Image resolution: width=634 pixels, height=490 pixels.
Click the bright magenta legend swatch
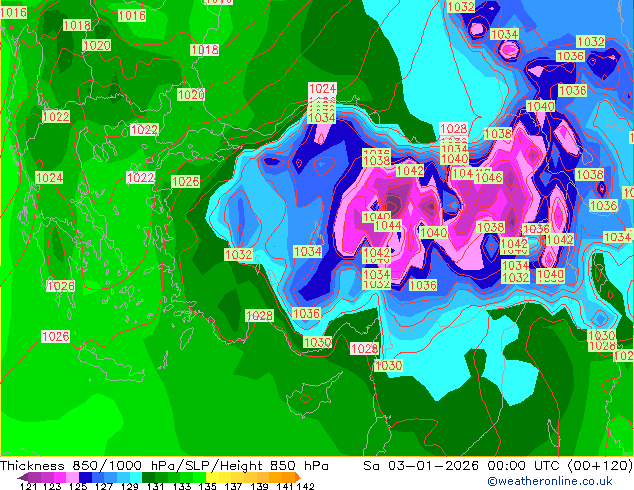60,477
